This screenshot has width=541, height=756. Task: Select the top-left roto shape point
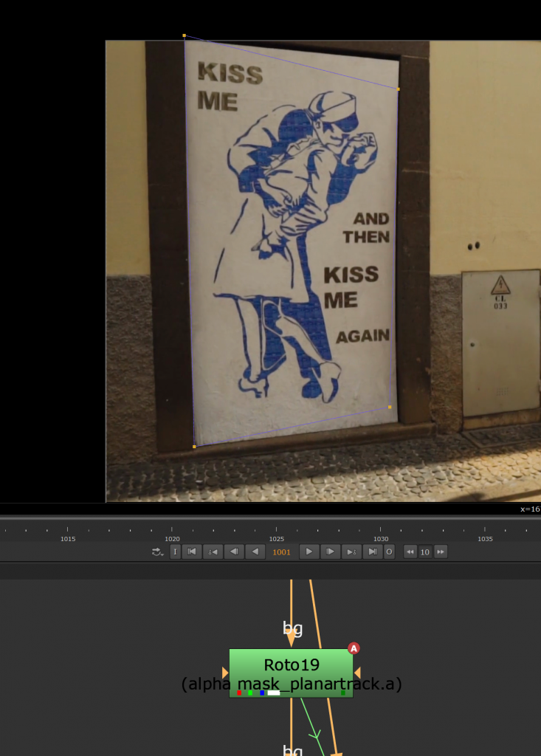coord(184,35)
